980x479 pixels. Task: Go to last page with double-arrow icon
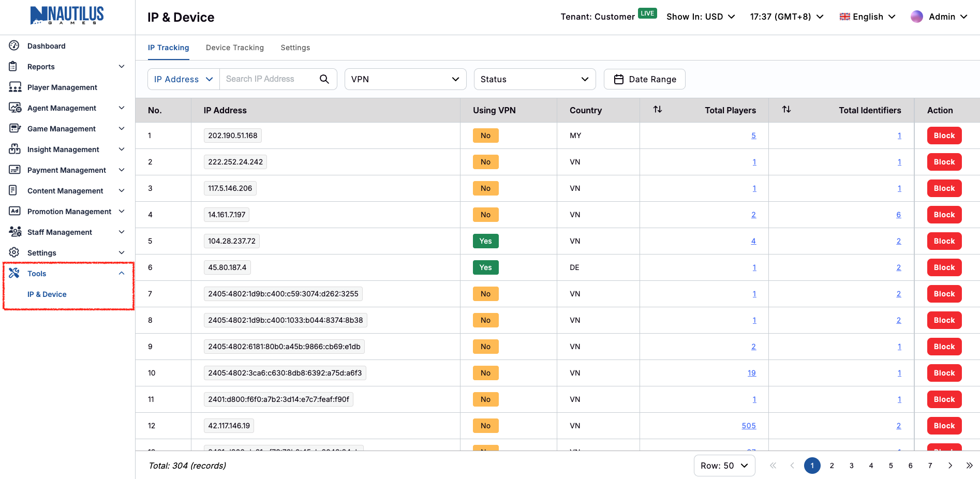[969, 466]
